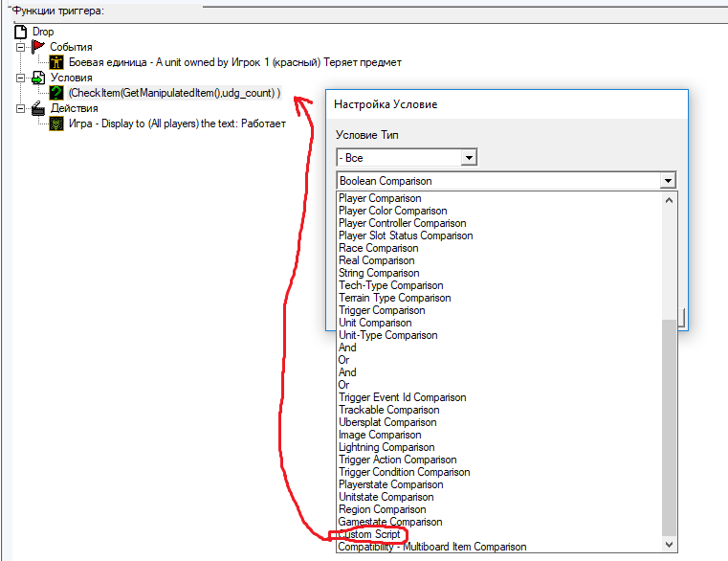728x561 pixels.
Task: Choose Unit Comparison
Action: click(375, 323)
